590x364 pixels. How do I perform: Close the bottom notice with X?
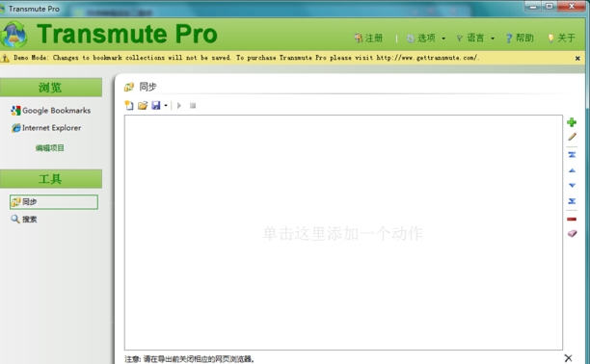click(x=568, y=358)
